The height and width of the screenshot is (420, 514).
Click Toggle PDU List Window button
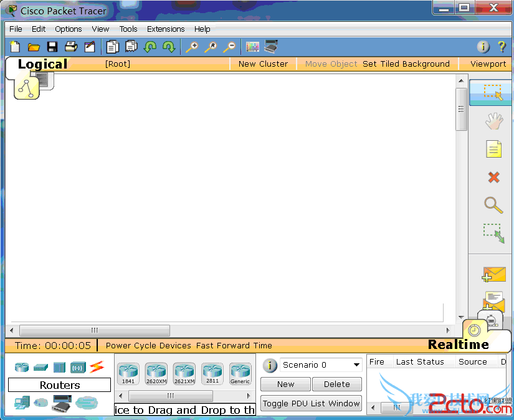(311, 403)
